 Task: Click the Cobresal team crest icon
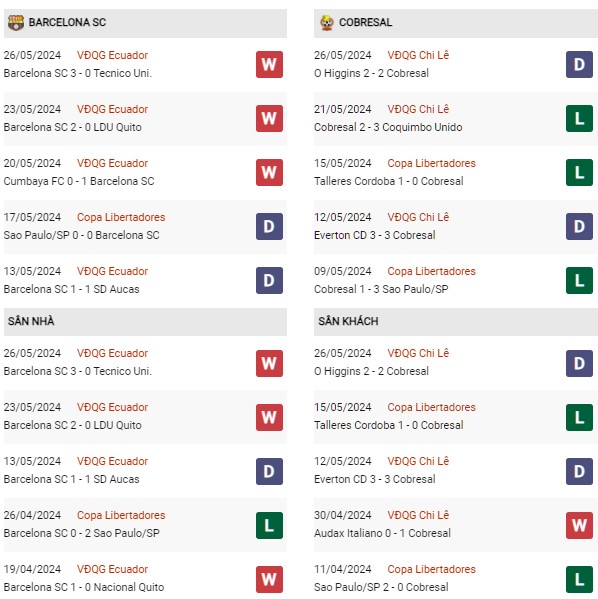(327, 23)
